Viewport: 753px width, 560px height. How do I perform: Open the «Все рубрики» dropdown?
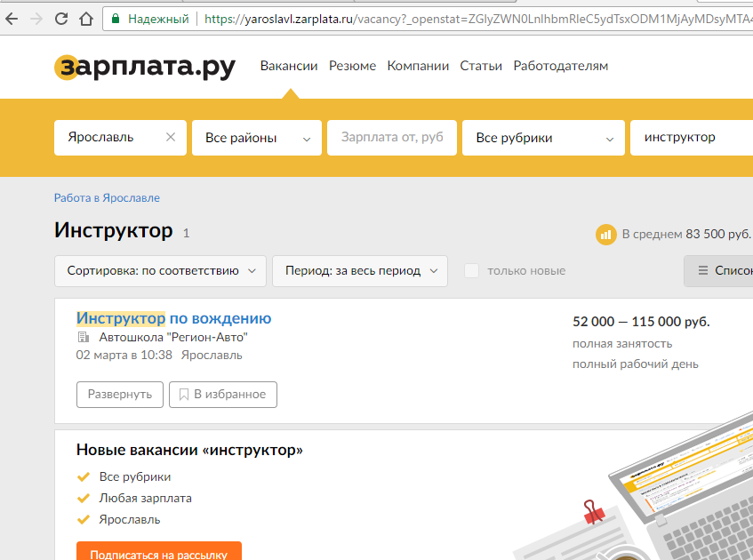(x=542, y=138)
